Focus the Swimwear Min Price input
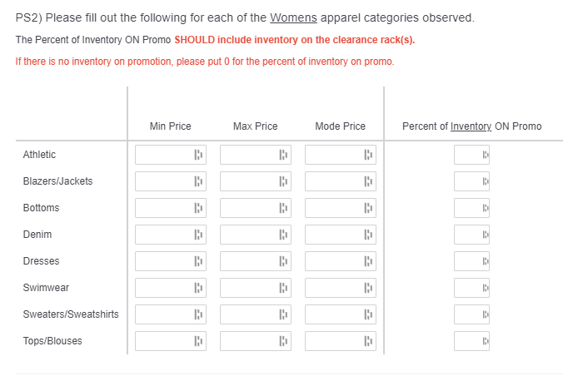This screenshot has width=588, height=376. click(162, 288)
